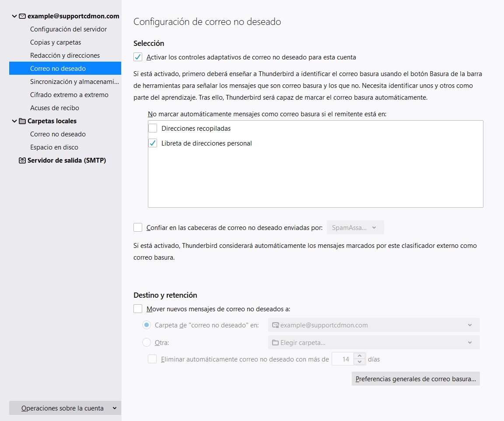The width and height of the screenshot is (504, 421).
Task: Open the junk folder account dropdown
Action: [x=374, y=325]
